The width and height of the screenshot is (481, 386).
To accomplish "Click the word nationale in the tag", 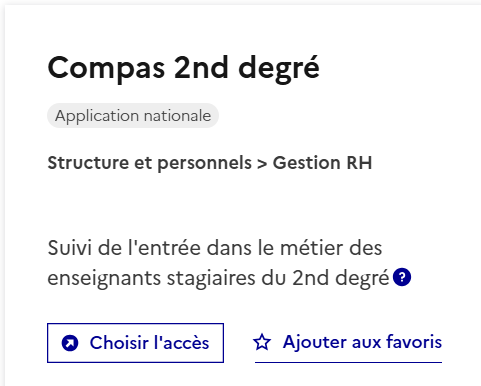I will point(178,116).
